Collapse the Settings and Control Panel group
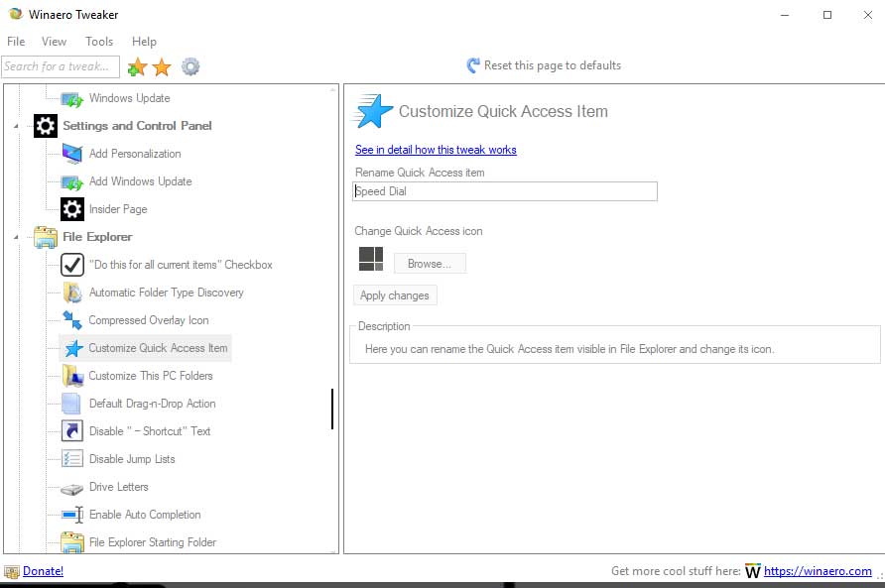Viewport: 885px width, 588px height. pyautogui.click(x=16, y=126)
